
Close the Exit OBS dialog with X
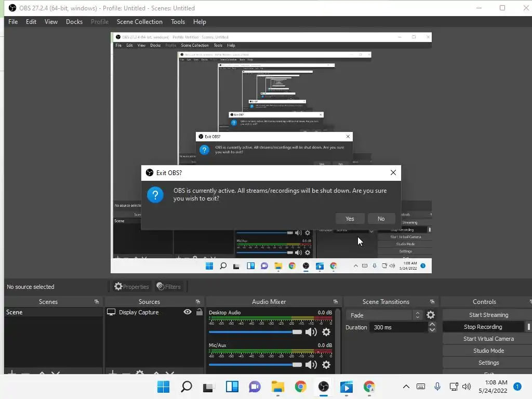[x=393, y=172]
